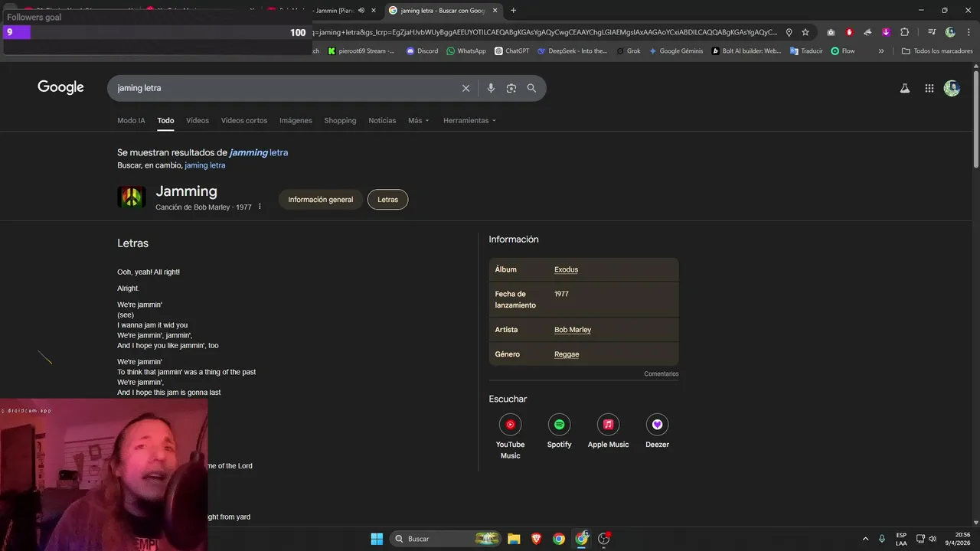The width and height of the screenshot is (980, 551).
Task: Open the ChatGPT bookmark
Action: pyautogui.click(x=511, y=51)
